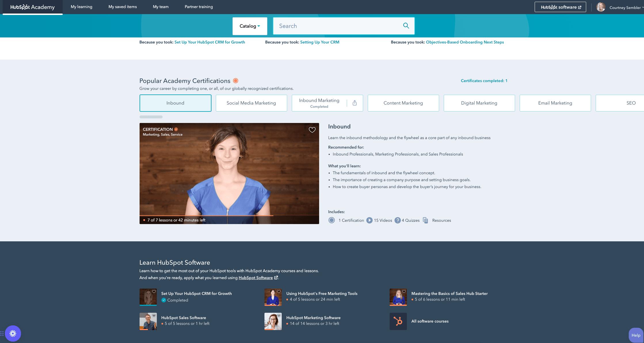This screenshot has width=644, height=343.
Task: Click the certifications carousel scrollbar
Action: point(151,117)
